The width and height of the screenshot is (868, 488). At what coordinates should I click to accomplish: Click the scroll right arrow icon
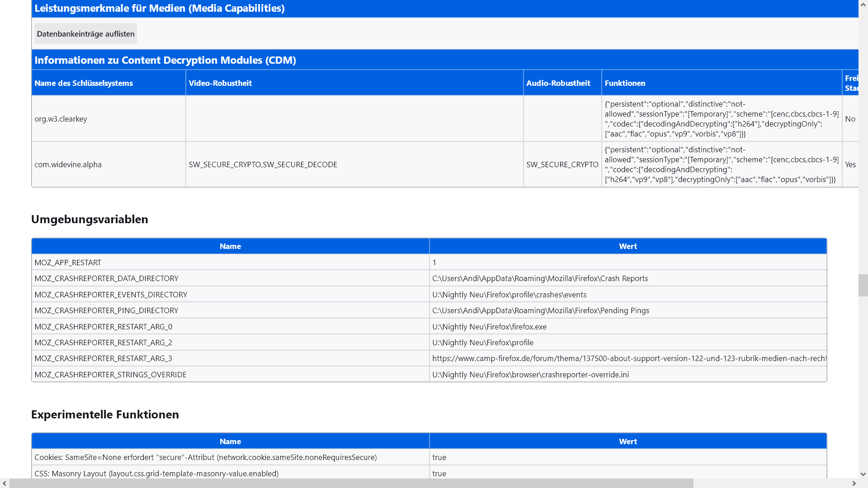pos(854,483)
